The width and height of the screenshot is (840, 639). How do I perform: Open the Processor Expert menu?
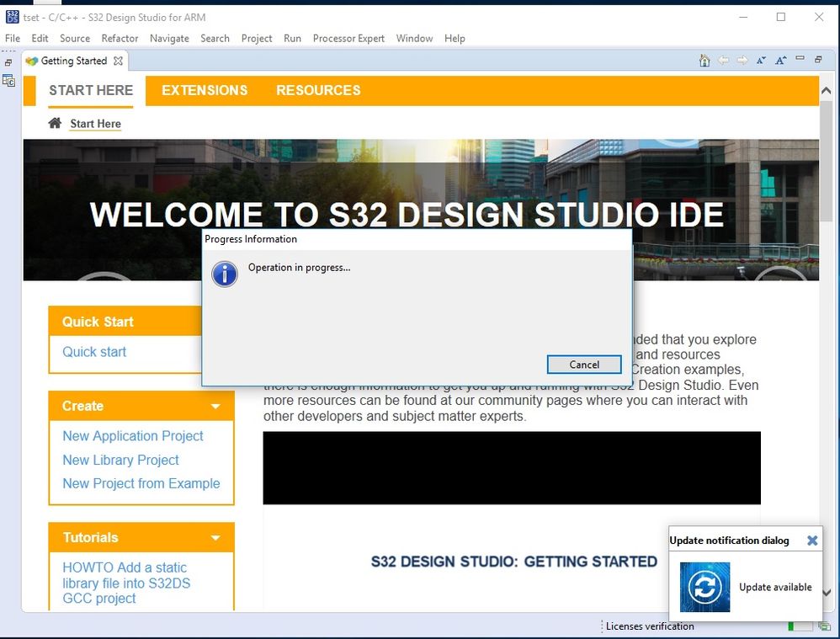(348, 39)
